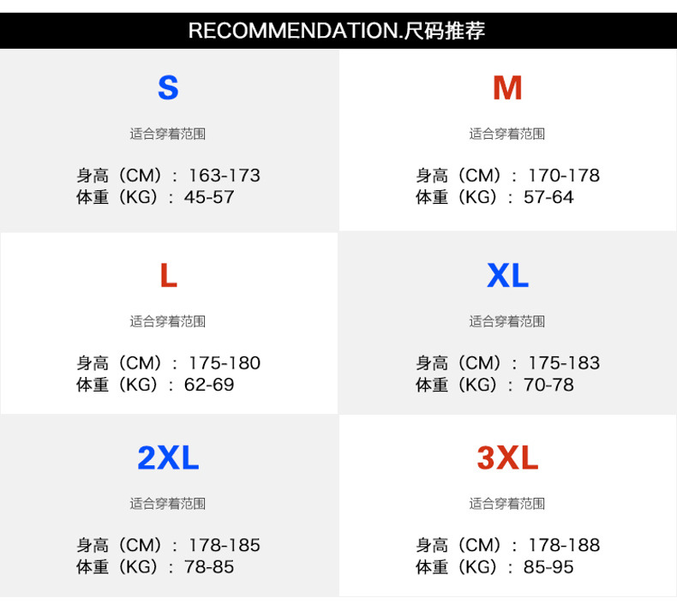Screen dimensions: 677x616
Task: Click the XL height range 175-183
Action: 563,363
